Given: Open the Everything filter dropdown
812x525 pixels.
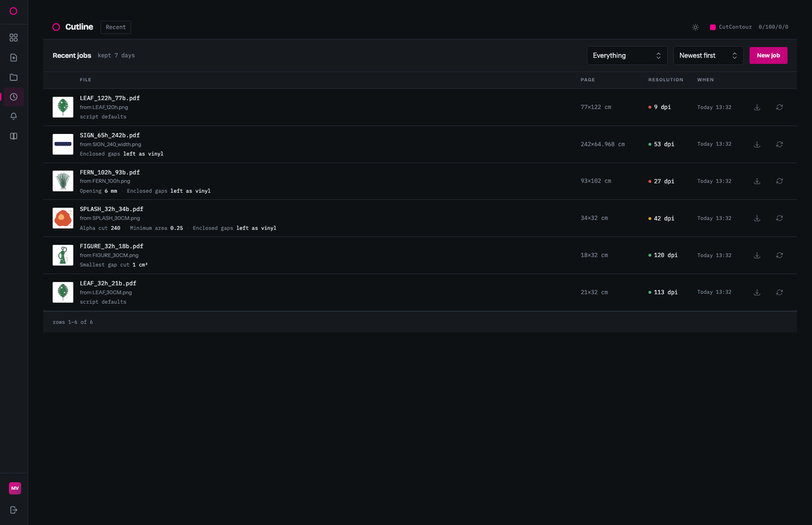Looking at the screenshot, I should coord(627,55).
